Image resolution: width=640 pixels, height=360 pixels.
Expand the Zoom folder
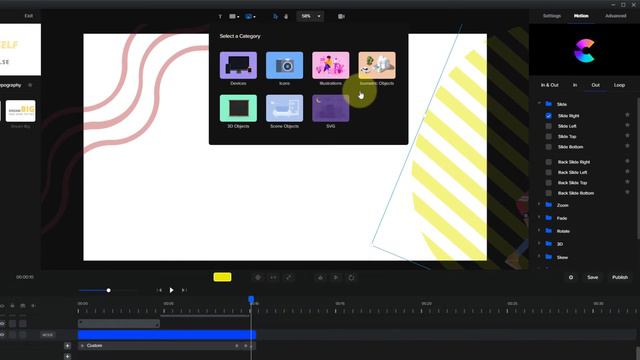pos(539,204)
